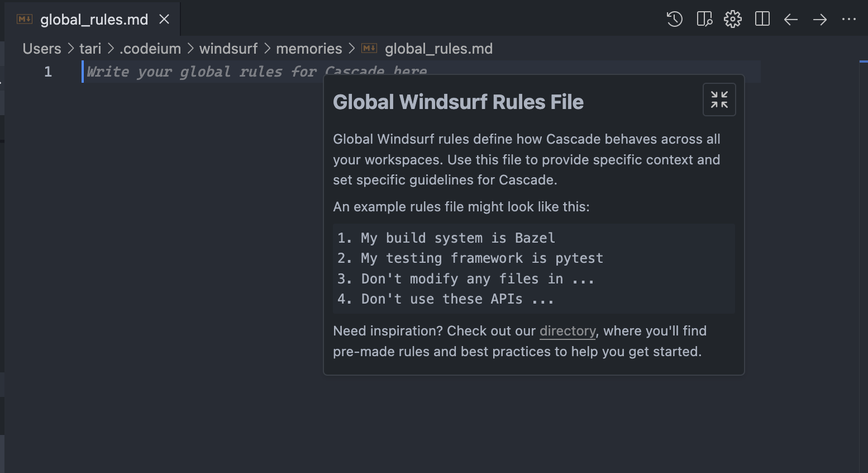Image resolution: width=868 pixels, height=473 pixels.
Task: Open the .codeium breadcrumb segment
Action: point(150,49)
